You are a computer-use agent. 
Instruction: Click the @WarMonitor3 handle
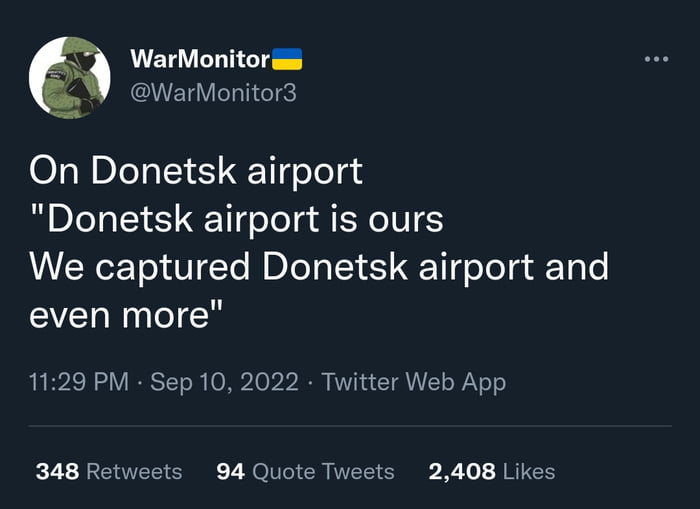[x=213, y=93]
